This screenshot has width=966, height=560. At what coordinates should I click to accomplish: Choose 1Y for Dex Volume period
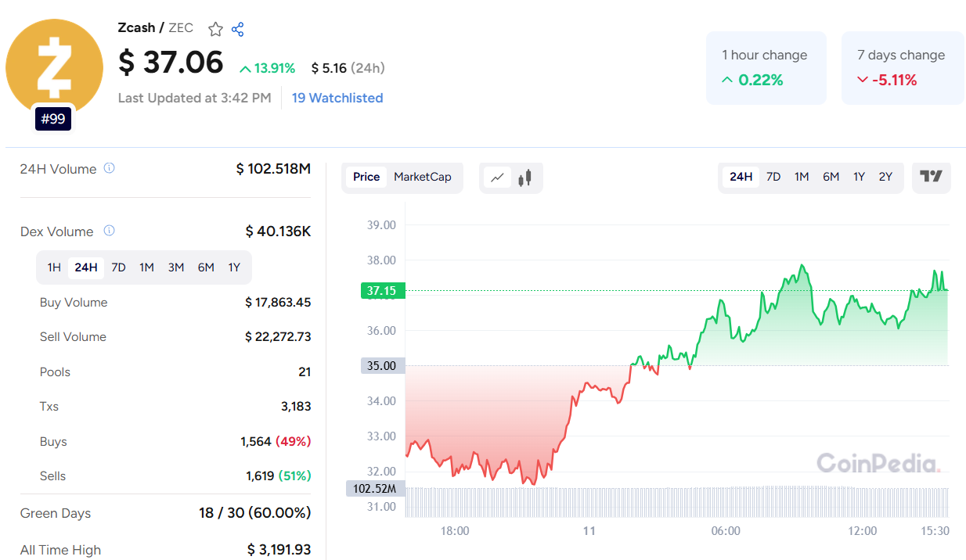[x=234, y=267]
